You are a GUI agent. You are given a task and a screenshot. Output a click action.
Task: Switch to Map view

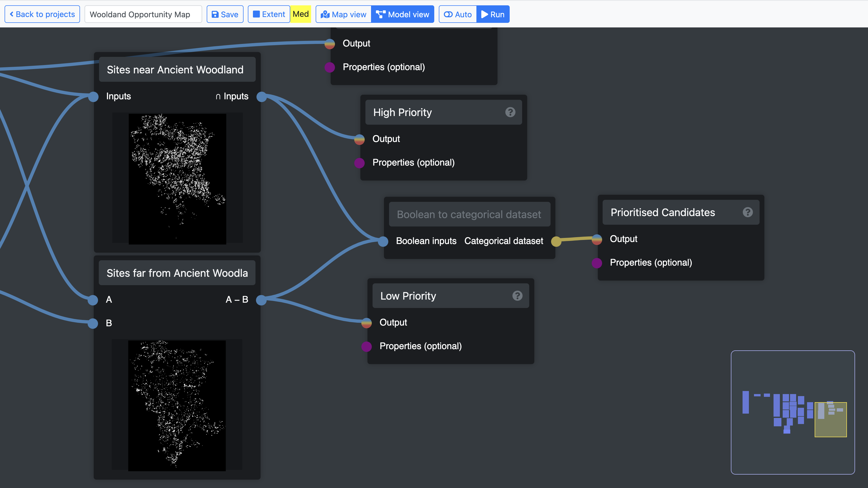point(343,14)
